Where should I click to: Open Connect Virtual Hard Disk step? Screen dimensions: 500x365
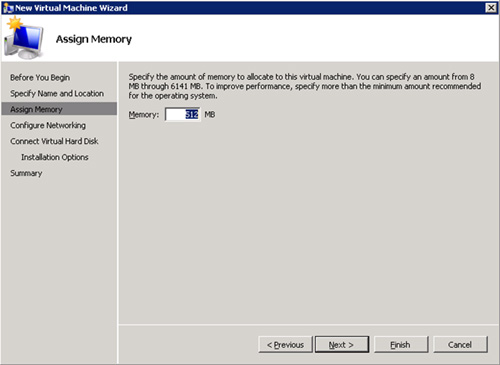(54, 141)
